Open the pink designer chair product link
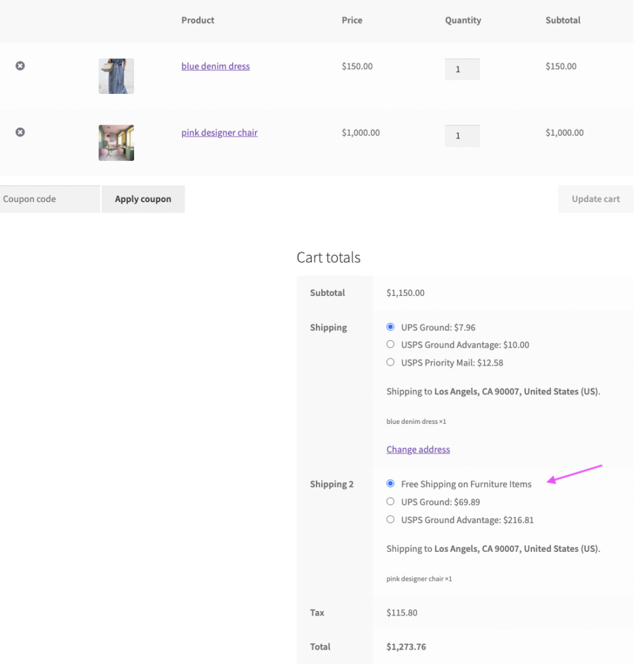The image size is (639, 672). pyautogui.click(x=219, y=133)
